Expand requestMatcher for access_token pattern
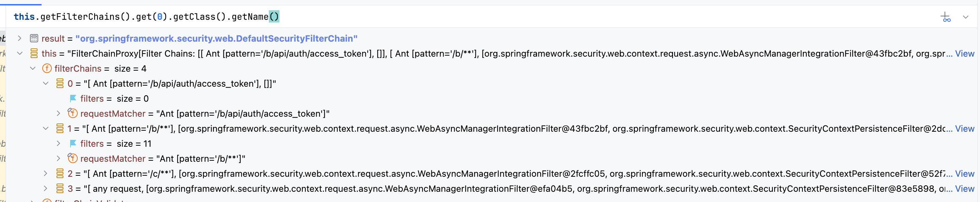 (x=59, y=114)
